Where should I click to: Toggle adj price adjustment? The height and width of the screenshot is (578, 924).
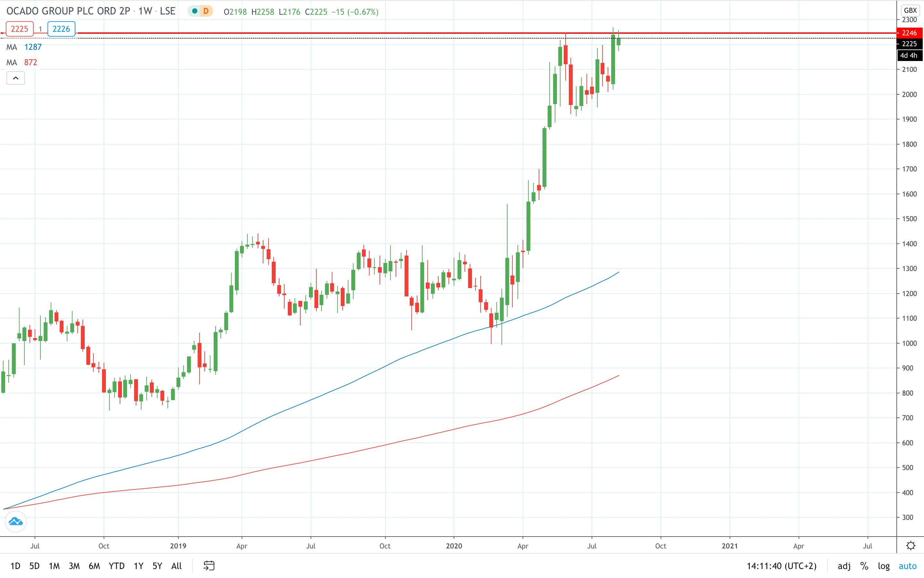coord(844,566)
